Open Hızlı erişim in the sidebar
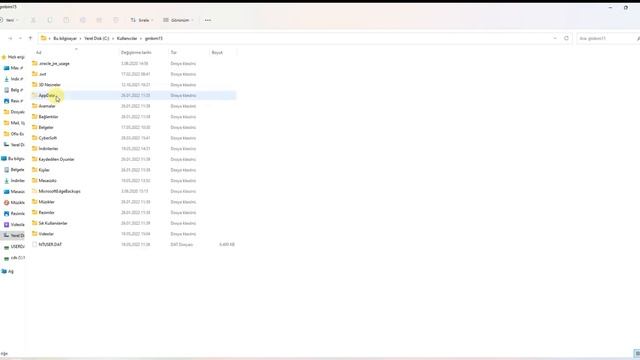 click(x=13, y=57)
